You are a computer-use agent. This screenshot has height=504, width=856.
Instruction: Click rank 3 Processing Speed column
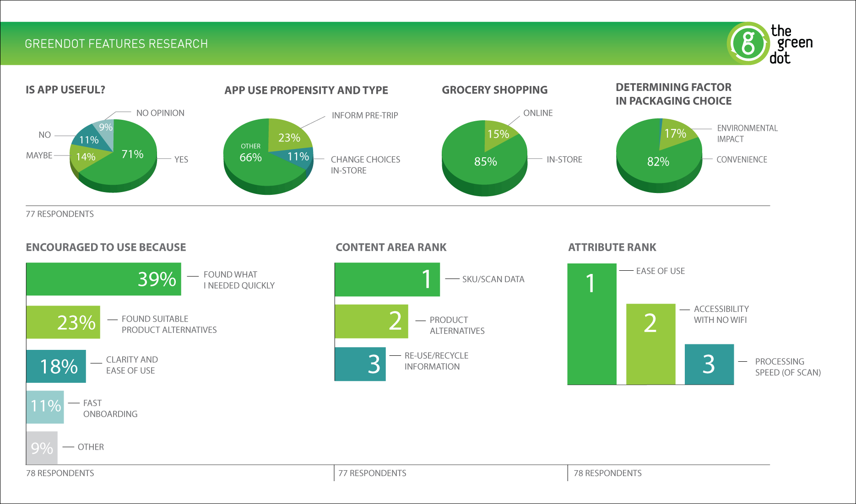coord(709,365)
